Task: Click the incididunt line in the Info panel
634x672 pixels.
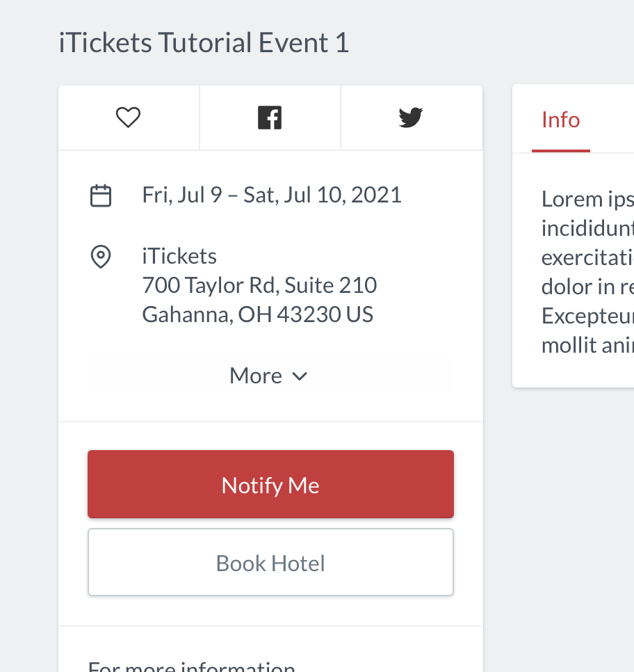Action: click(x=587, y=228)
